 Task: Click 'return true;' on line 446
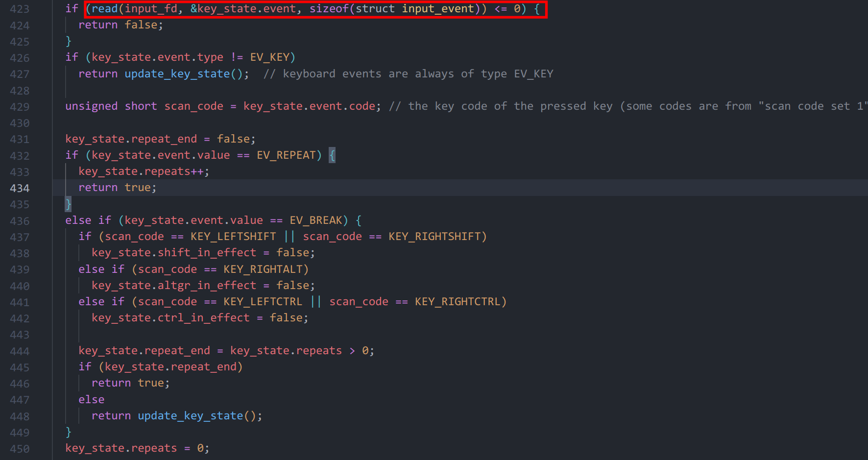pos(131,383)
